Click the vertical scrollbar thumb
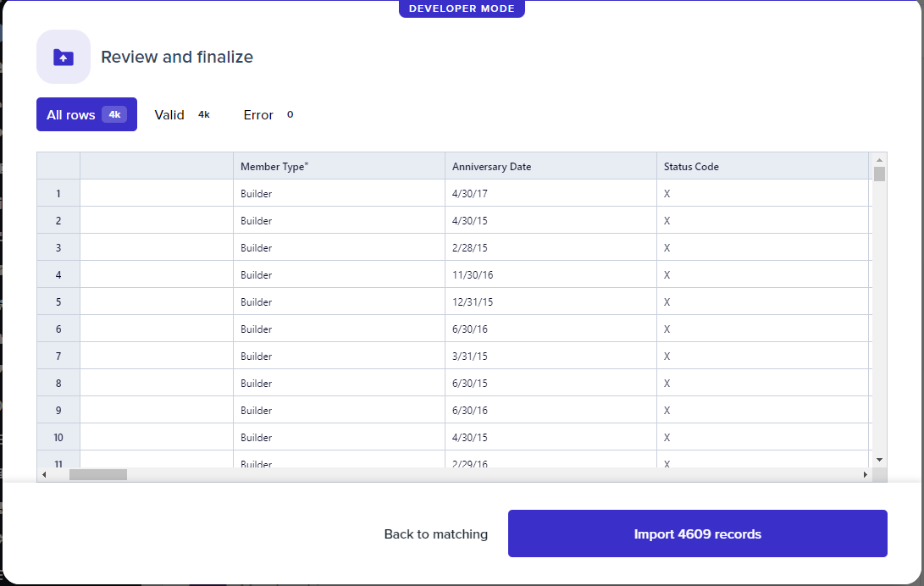924x586 pixels. click(879, 174)
